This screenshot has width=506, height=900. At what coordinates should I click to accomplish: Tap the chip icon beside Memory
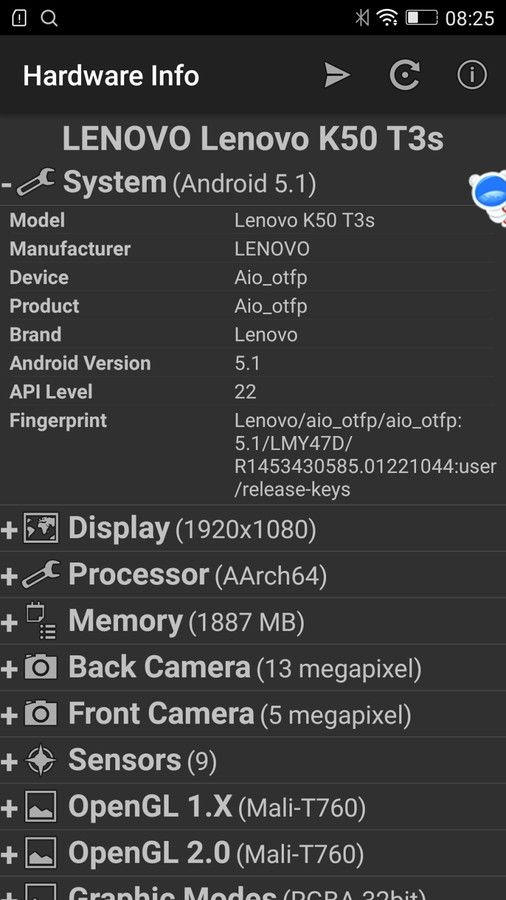tap(41, 622)
